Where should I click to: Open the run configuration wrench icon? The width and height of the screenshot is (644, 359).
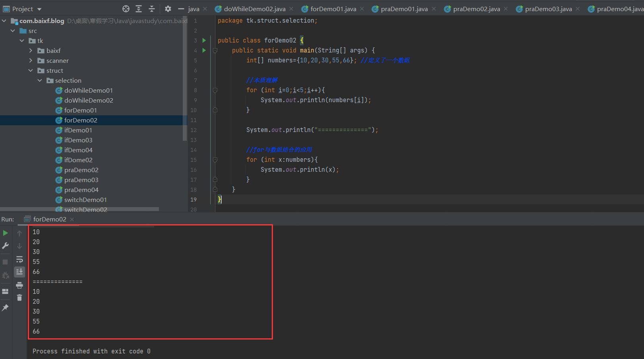pyautogui.click(x=6, y=246)
